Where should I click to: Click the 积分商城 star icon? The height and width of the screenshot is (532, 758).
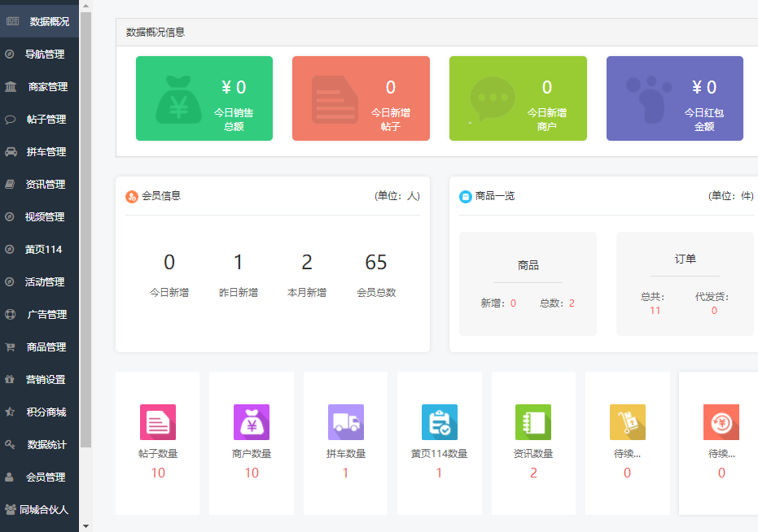(10, 412)
